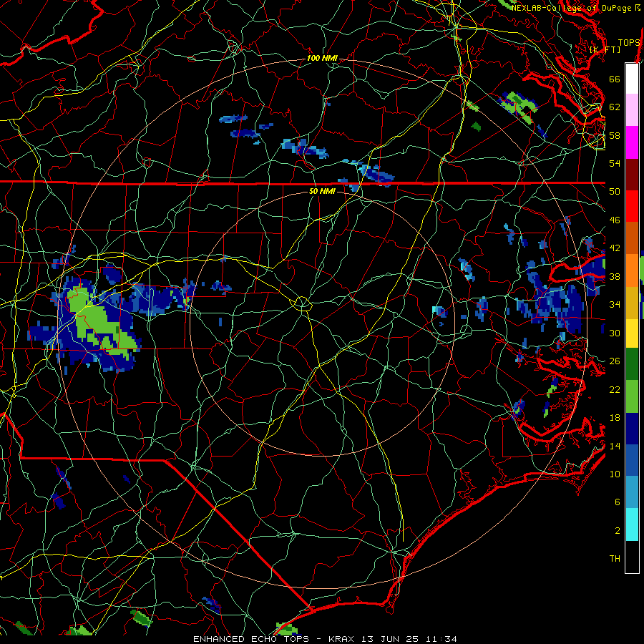The width and height of the screenshot is (644, 644).
Task: Click the 'NEXLAB-College of DuPage' title text
Action: 572,8
